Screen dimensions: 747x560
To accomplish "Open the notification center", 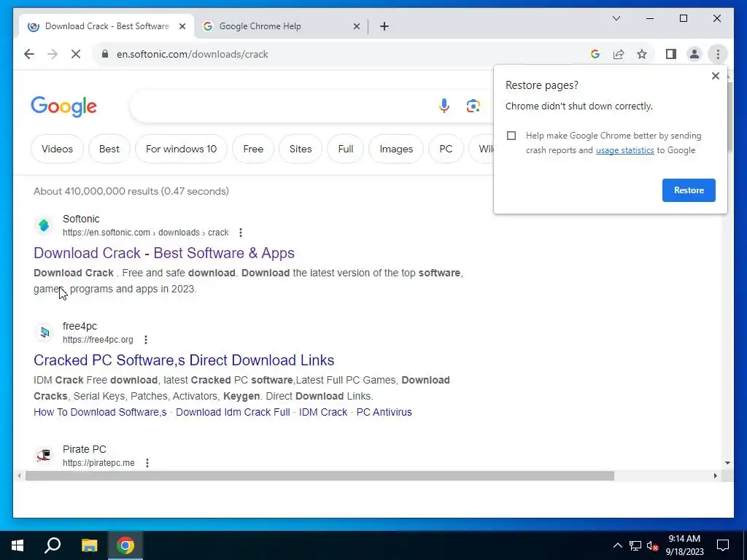I will (723, 545).
